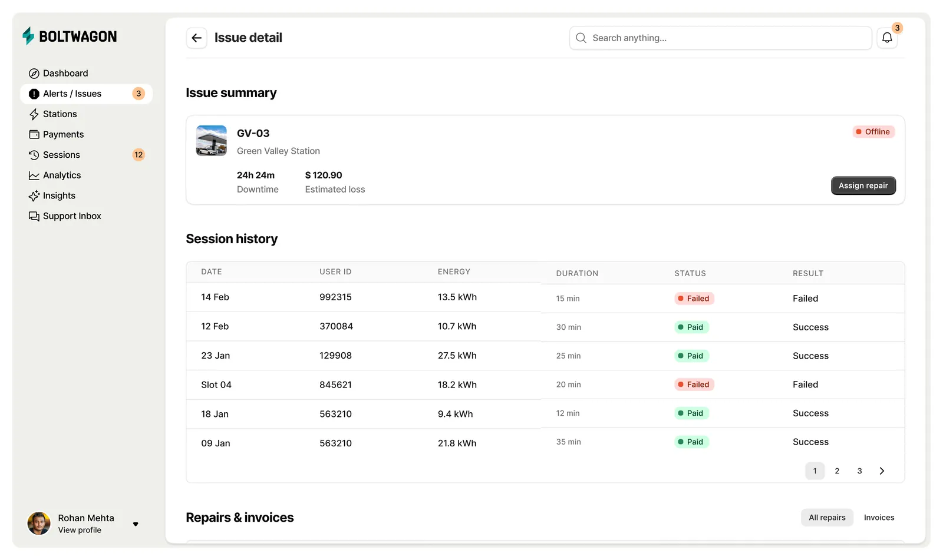943x560 pixels.
Task: Click the STATUS column header
Action: (x=690, y=274)
